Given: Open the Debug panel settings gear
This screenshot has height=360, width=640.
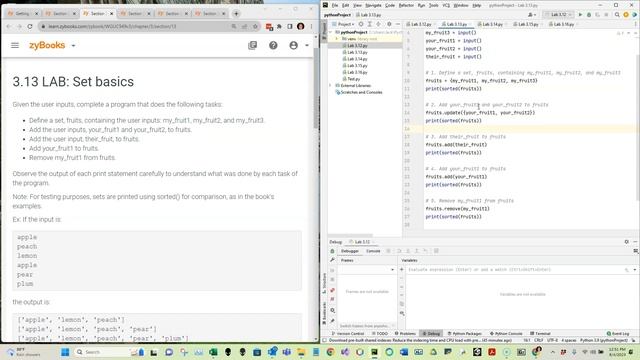Looking at the screenshot, I should [627, 242].
